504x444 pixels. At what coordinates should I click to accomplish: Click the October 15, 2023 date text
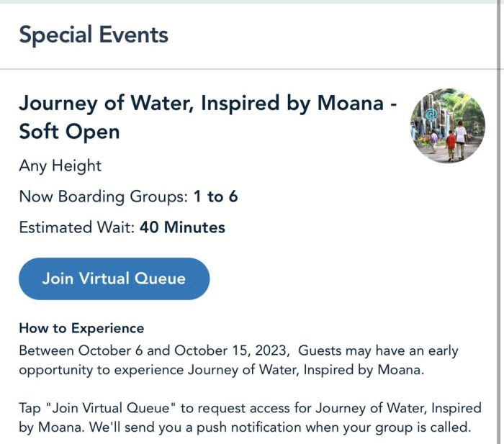(x=231, y=350)
